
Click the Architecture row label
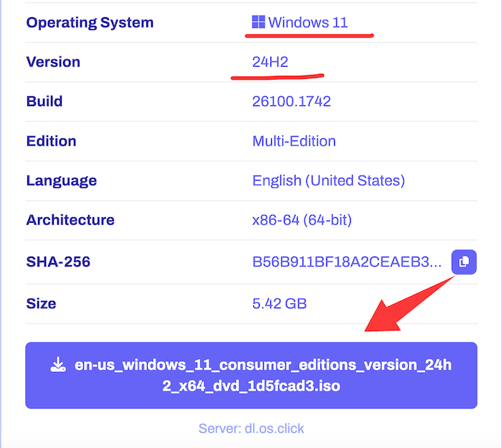[70, 220]
